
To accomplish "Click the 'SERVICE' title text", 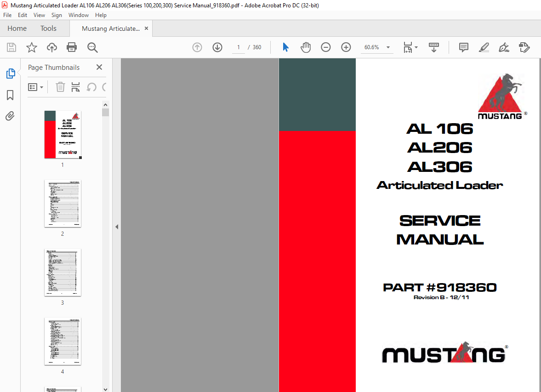I will [440, 221].
